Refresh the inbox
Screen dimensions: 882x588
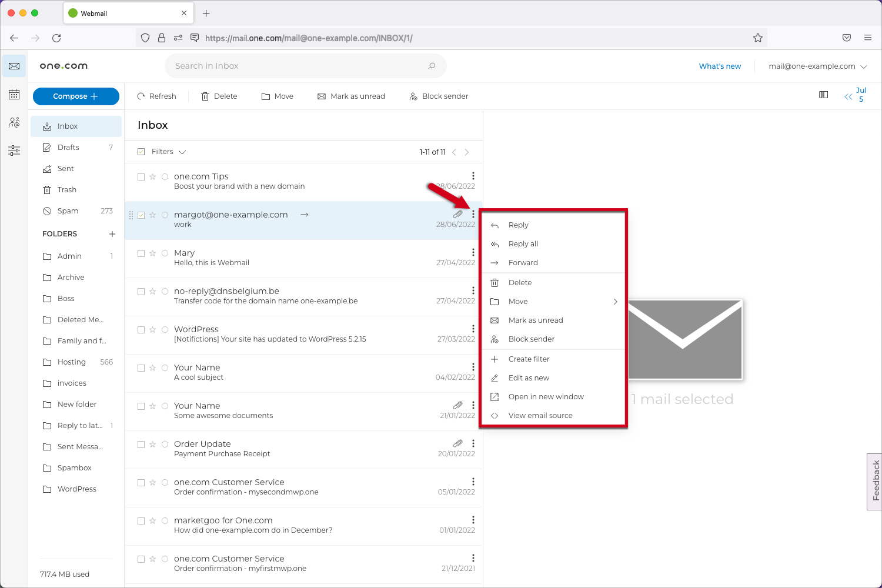click(x=157, y=96)
